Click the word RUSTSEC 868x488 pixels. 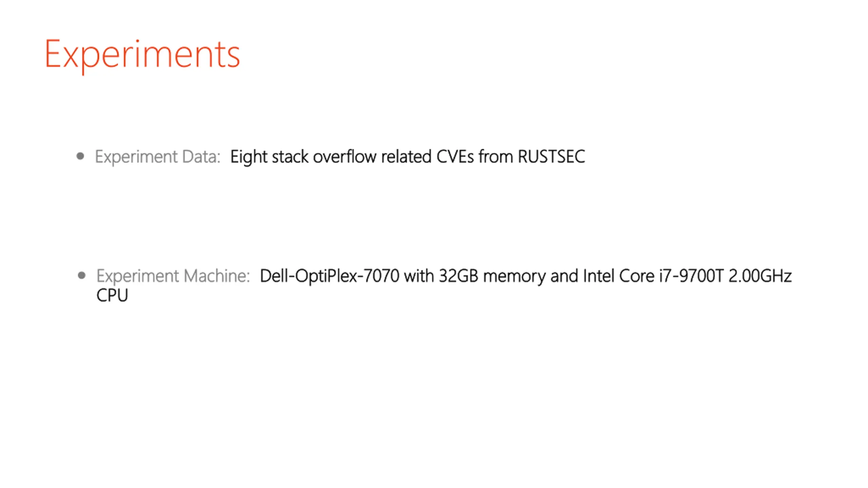(552, 157)
